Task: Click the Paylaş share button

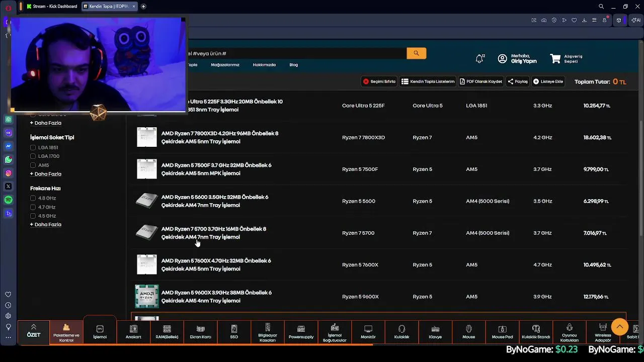Action: coord(518,81)
